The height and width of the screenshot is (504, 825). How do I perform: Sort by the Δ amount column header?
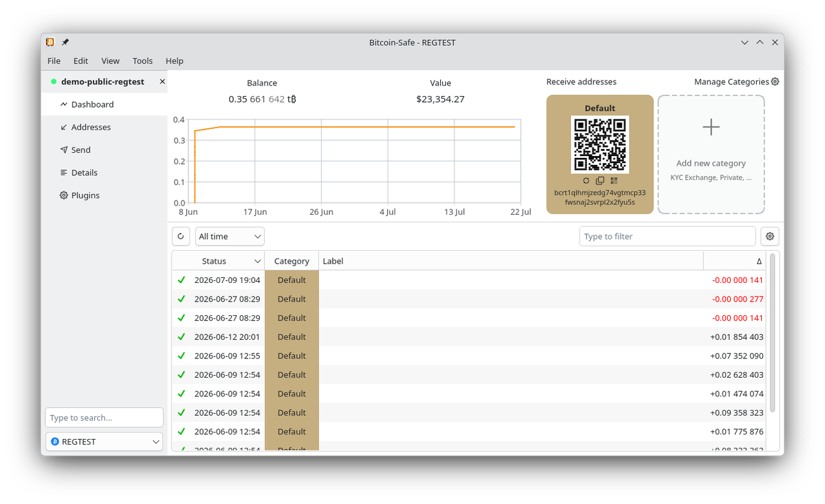click(x=735, y=261)
